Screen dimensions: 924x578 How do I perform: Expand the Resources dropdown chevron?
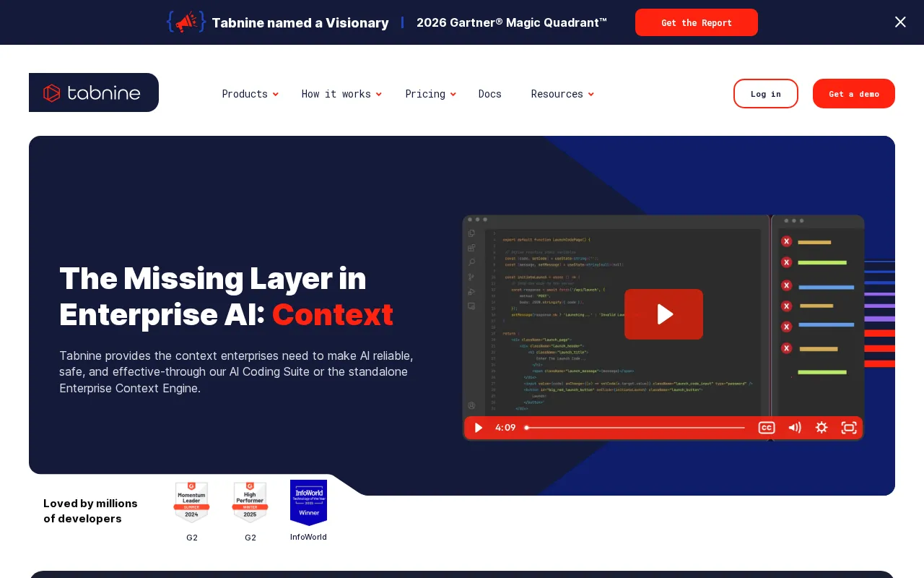point(591,95)
